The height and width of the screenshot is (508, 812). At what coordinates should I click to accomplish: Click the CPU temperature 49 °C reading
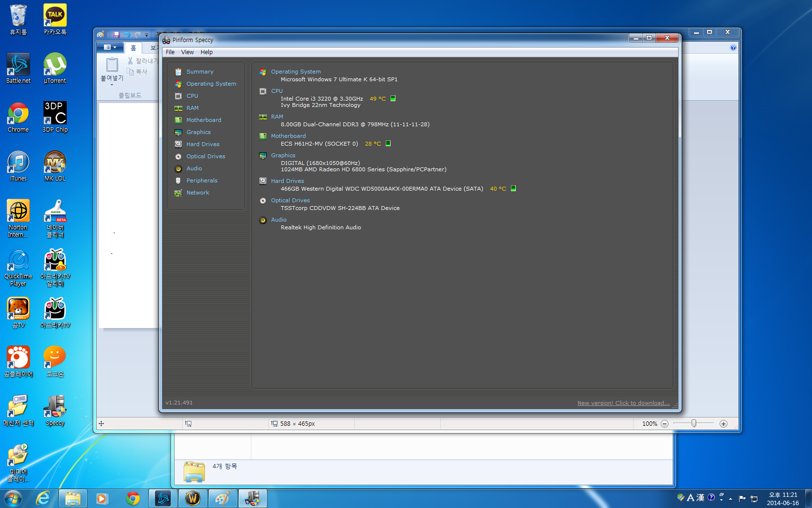tap(378, 99)
